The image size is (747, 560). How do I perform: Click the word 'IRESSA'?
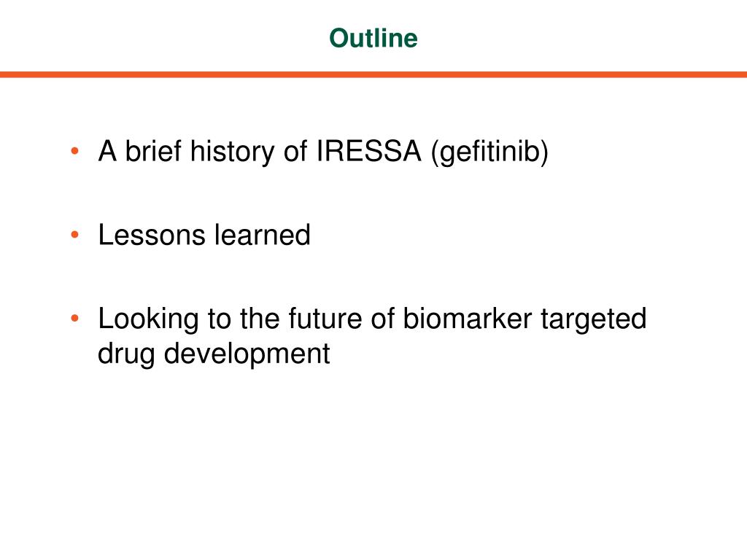tap(368, 151)
